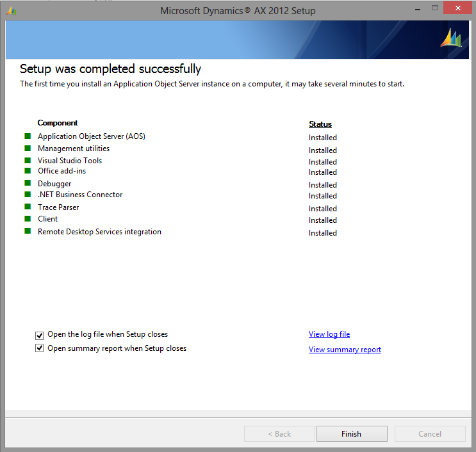The width and height of the screenshot is (476, 452).
Task: Uncheck Open the log file when Setup closes
Action: (x=40, y=335)
